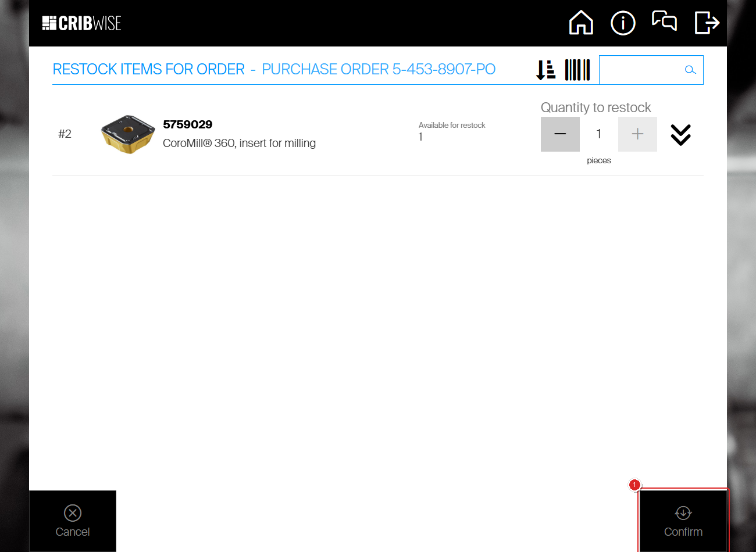756x552 pixels.
Task: Increase restock quantity with plus button
Action: pyautogui.click(x=637, y=134)
